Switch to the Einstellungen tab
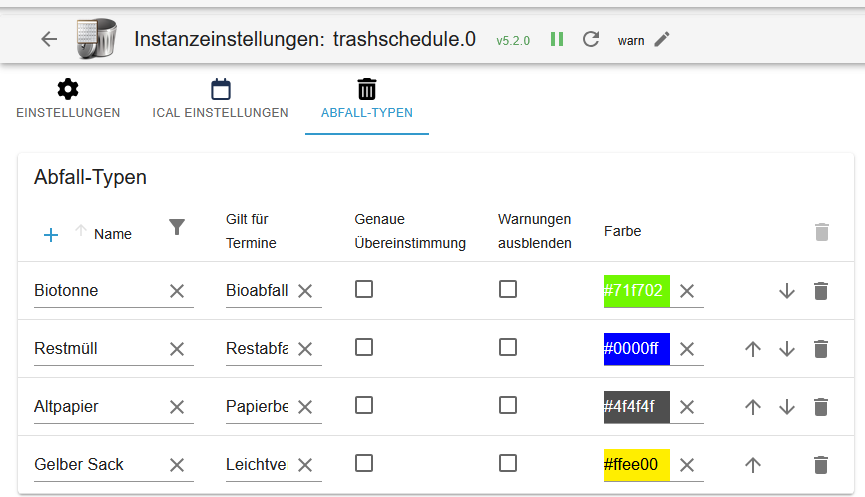 coord(68,100)
